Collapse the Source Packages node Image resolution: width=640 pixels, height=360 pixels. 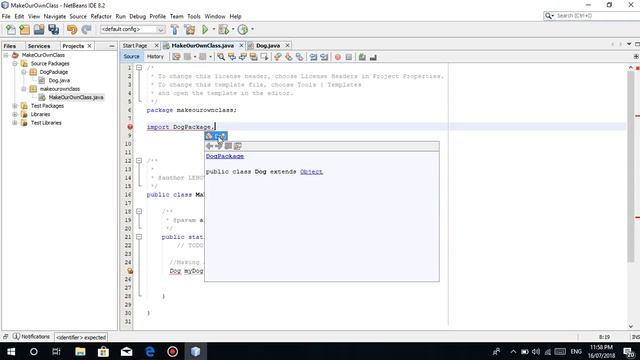click(x=15, y=64)
